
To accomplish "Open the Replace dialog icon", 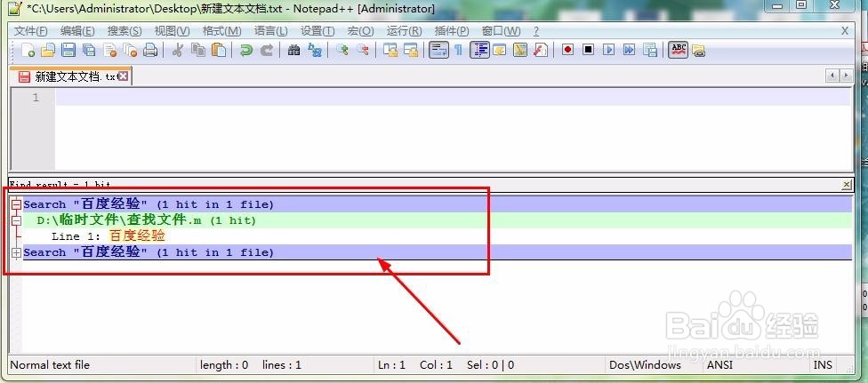I will (x=315, y=51).
